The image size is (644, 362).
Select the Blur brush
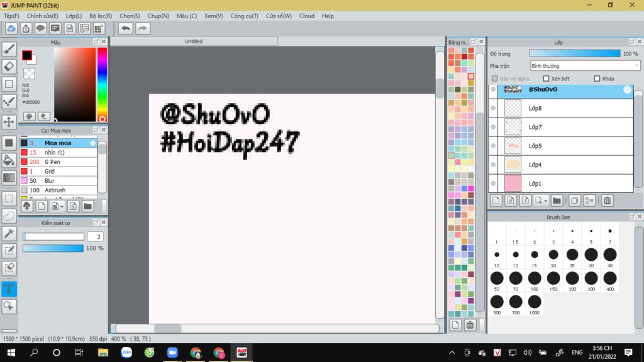pyautogui.click(x=58, y=180)
